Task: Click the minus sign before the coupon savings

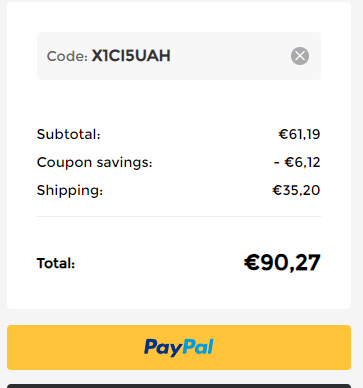Action: (277, 163)
